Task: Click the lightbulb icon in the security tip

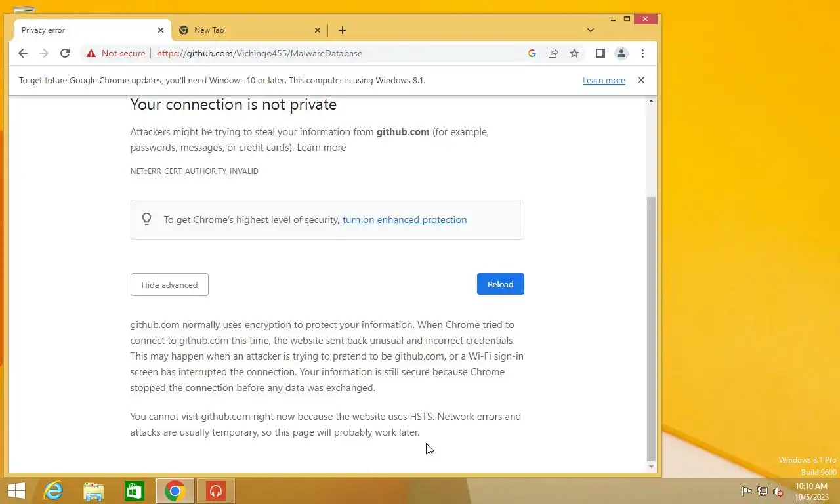Action: coord(147,219)
